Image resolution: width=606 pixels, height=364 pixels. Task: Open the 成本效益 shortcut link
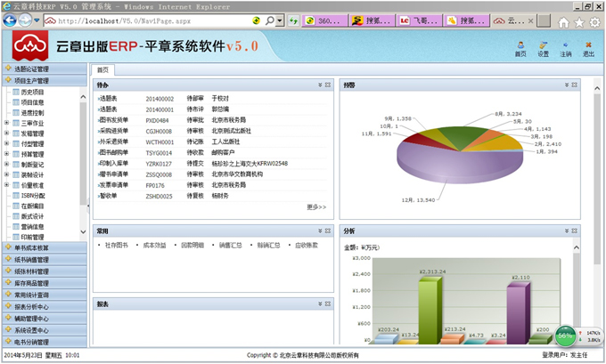tap(154, 245)
